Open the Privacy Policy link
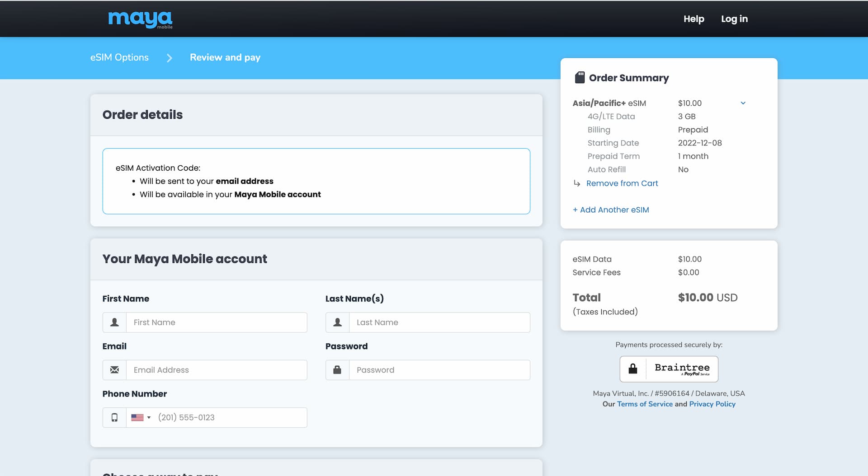The image size is (868, 476). tap(712, 404)
